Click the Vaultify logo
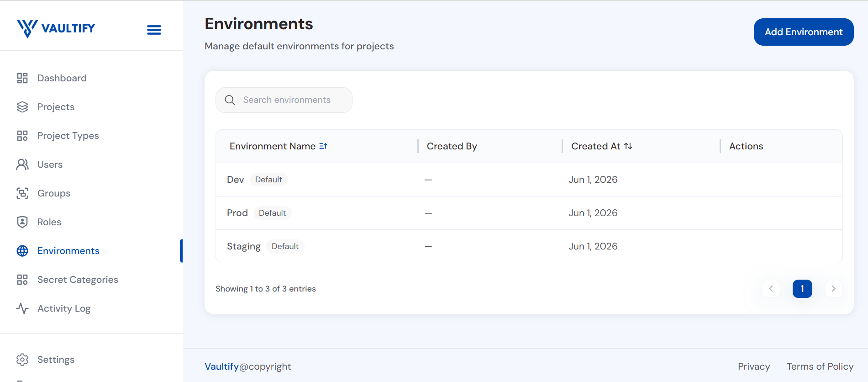 56,28
